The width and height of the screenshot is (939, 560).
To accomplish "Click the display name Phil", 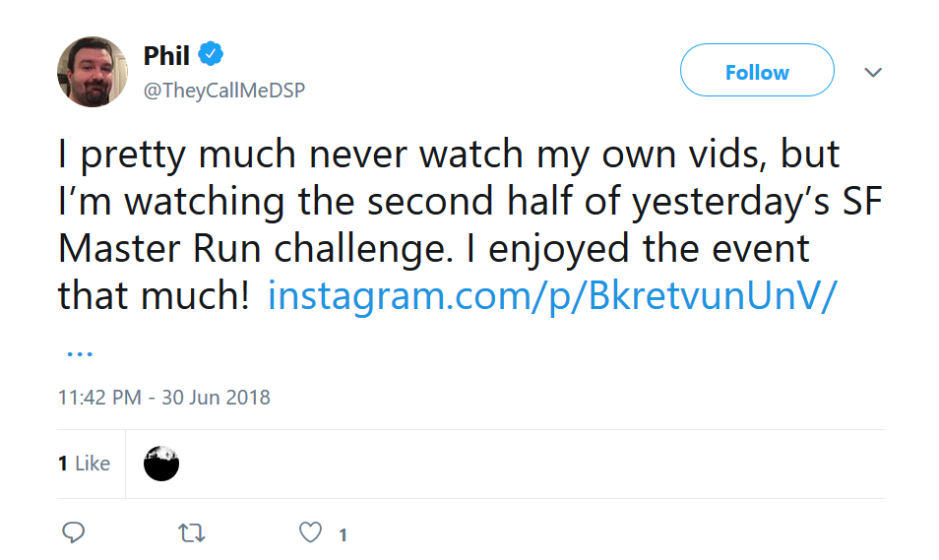I will click(x=166, y=56).
